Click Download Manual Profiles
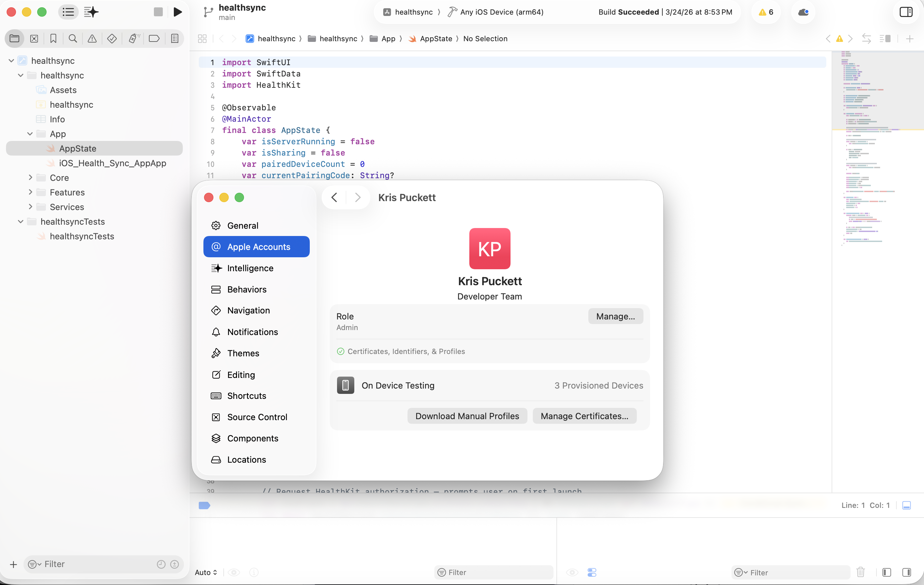 tap(467, 416)
